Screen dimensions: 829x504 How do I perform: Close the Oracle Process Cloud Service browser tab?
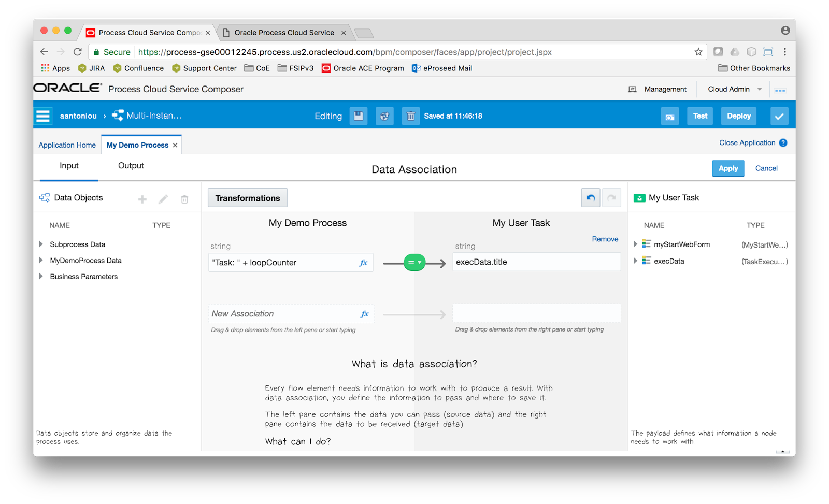[344, 33]
